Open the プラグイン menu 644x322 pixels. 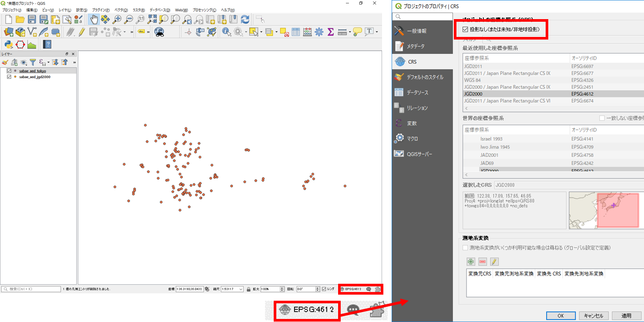(101, 10)
